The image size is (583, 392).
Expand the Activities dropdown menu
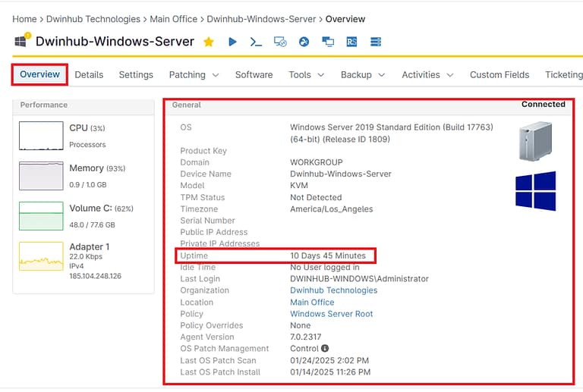427,74
